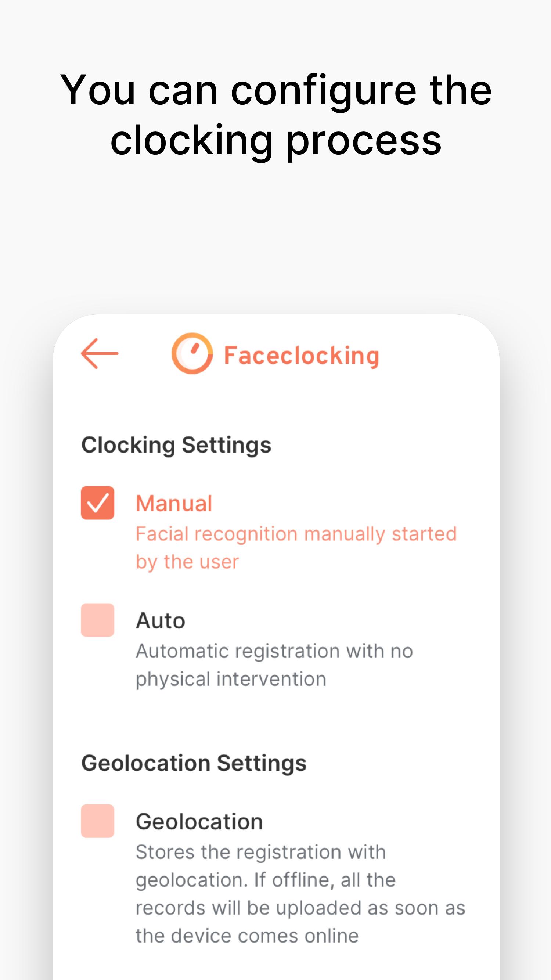Select the Auto option label

coord(161,620)
